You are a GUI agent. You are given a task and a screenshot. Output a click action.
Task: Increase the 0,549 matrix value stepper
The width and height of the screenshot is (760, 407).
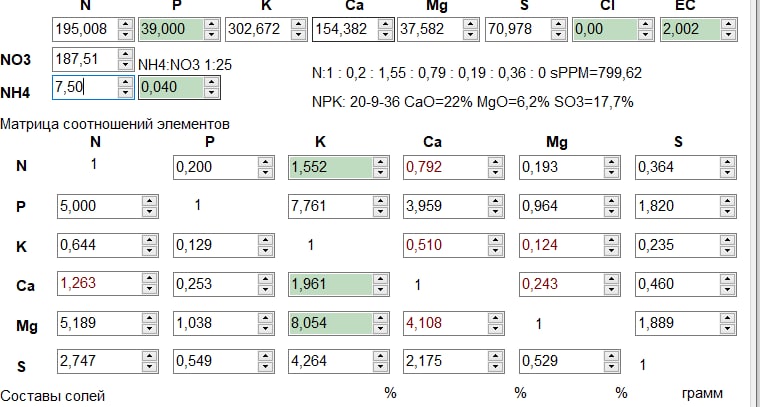(266, 356)
